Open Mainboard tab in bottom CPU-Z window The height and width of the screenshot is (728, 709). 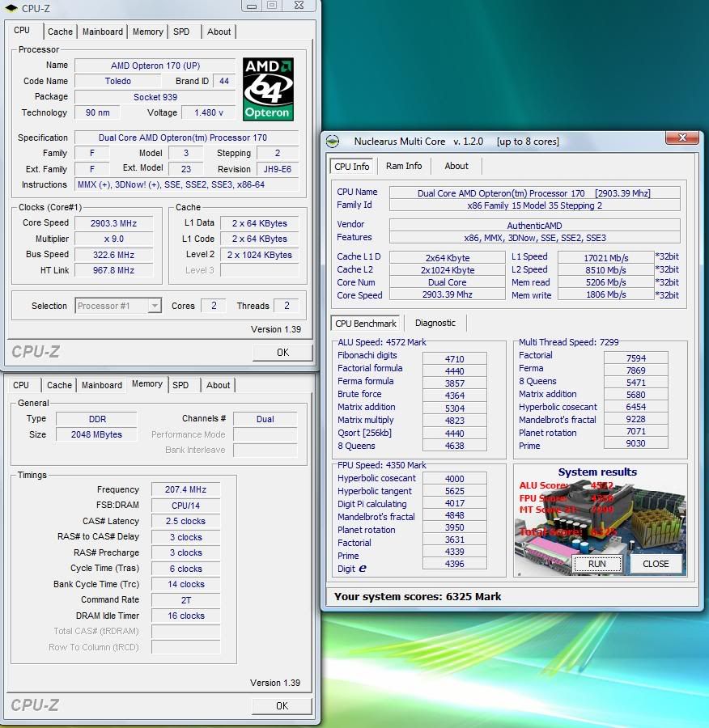point(102,385)
